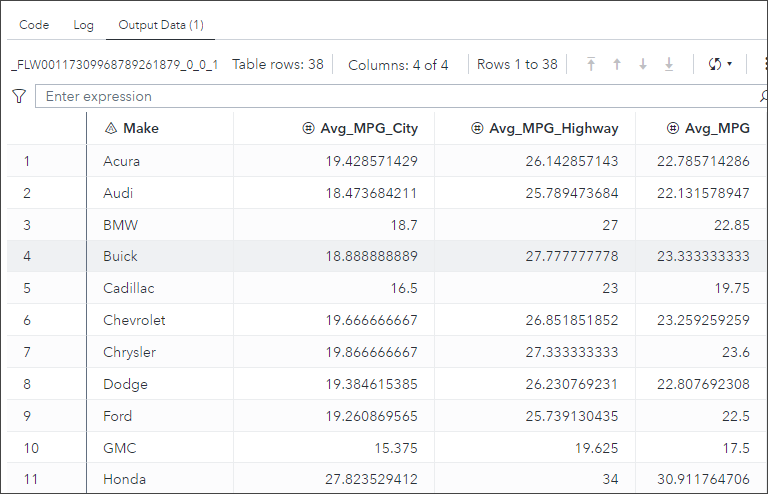This screenshot has width=768, height=494.
Task: Click row number 10
Action: pos(31,448)
